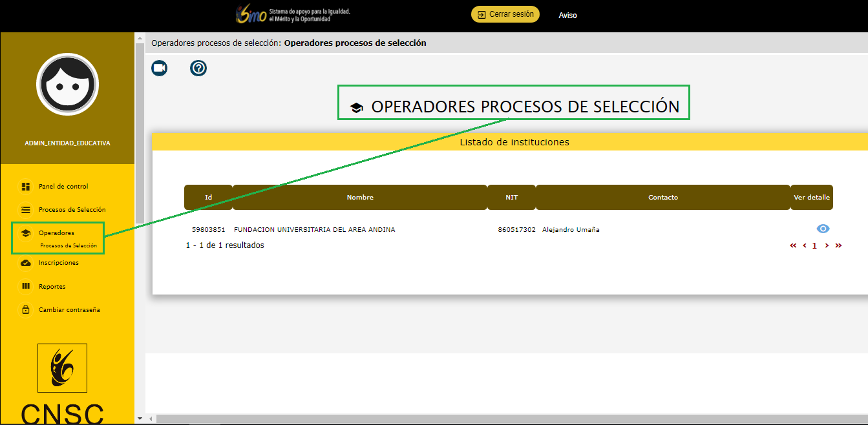Click the Inscripciones cloud check icon
This screenshot has width=868, height=425.
pos(26,263)
